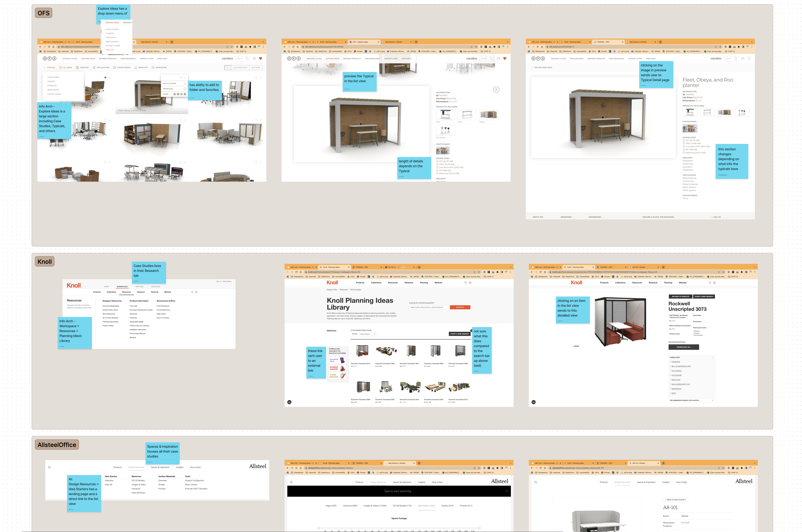
Task: Open the tab list chevron in the OFS typicals grid browser
Action: (x=263, y=42)
